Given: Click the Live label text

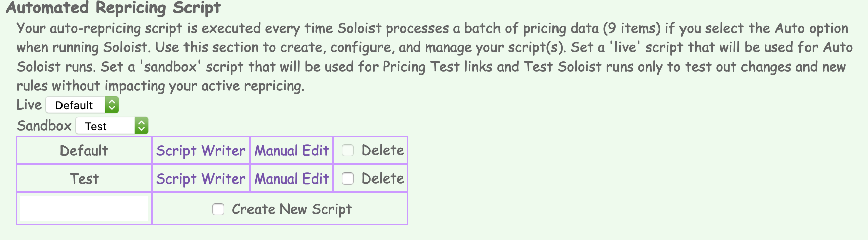Looking at the screenshot, I should [29, 105].
